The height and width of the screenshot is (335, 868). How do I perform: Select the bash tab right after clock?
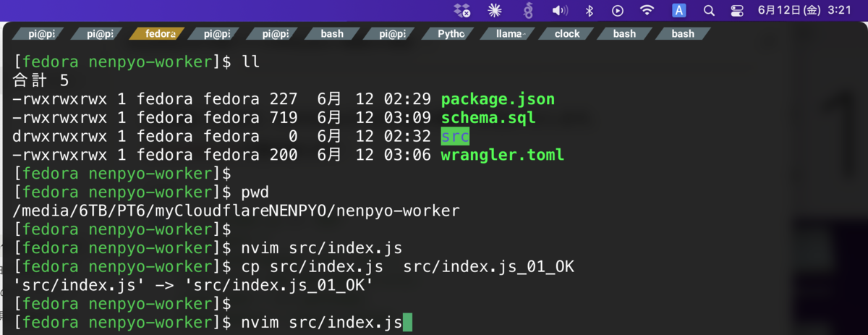[624, 33]
